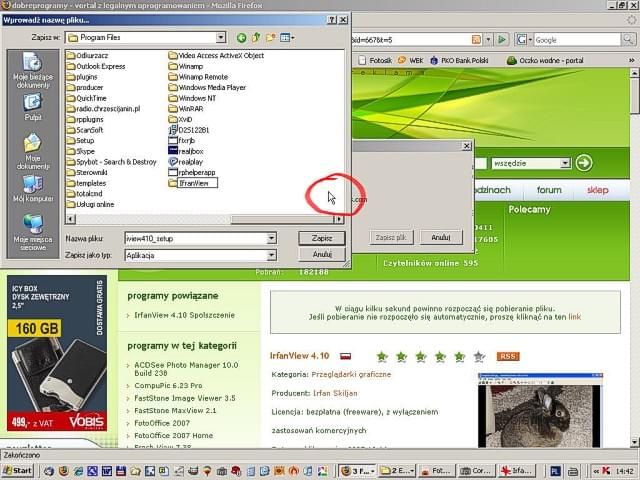Open Mój komputer in the places bar
The width and height of the screenshot is (640, 480).
[33, 189]
